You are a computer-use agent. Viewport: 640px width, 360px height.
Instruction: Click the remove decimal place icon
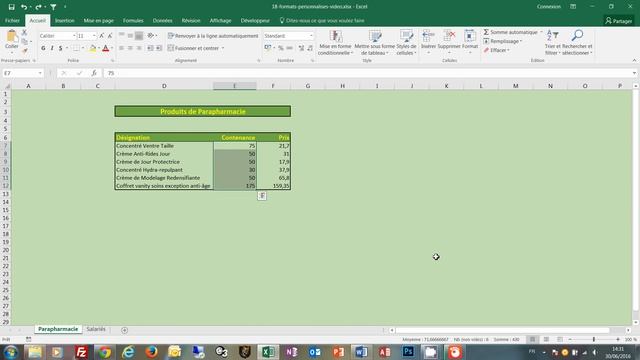(310, 48)
